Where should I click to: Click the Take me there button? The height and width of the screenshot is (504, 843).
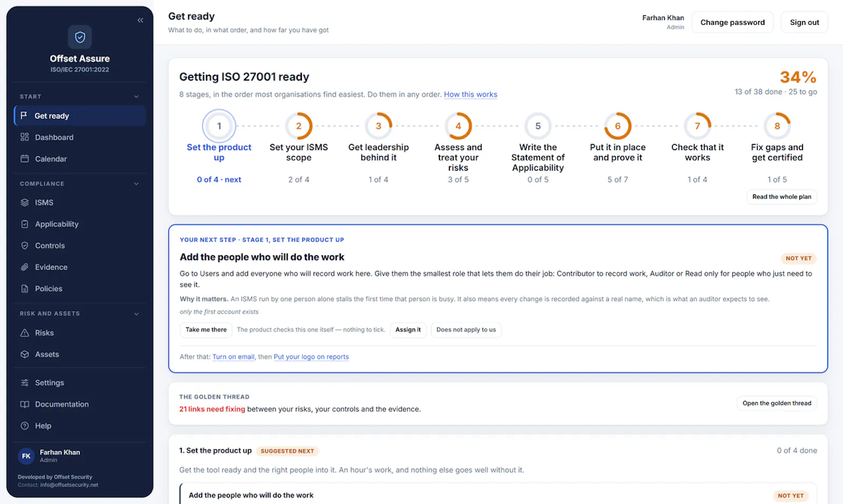click(x=206, y=330)
